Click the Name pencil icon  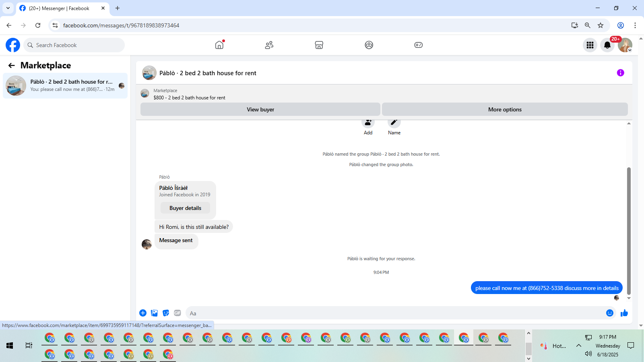(x=394, y=123)
